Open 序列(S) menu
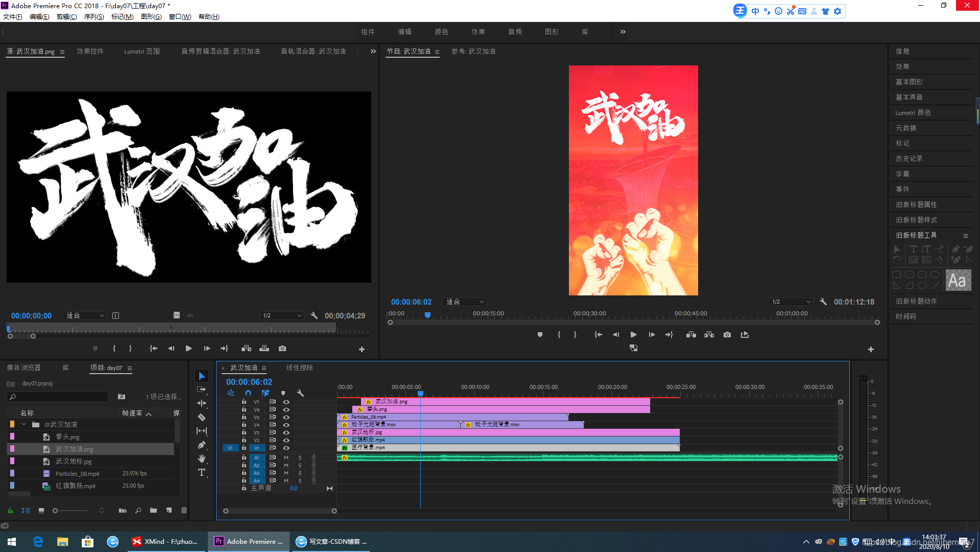 tap(94, 17)
